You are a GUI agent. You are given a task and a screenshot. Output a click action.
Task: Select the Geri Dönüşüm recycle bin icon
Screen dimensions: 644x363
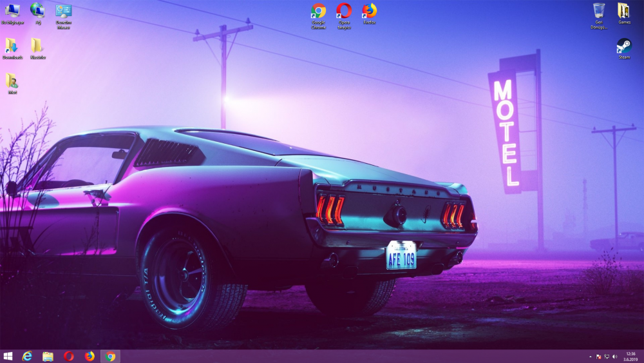point(599,11)
